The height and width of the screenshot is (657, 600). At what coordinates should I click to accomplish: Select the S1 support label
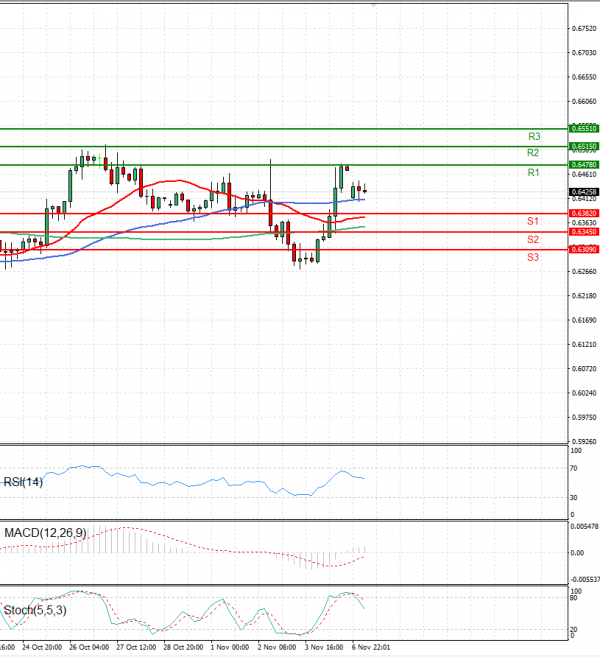tap(533, 221)
